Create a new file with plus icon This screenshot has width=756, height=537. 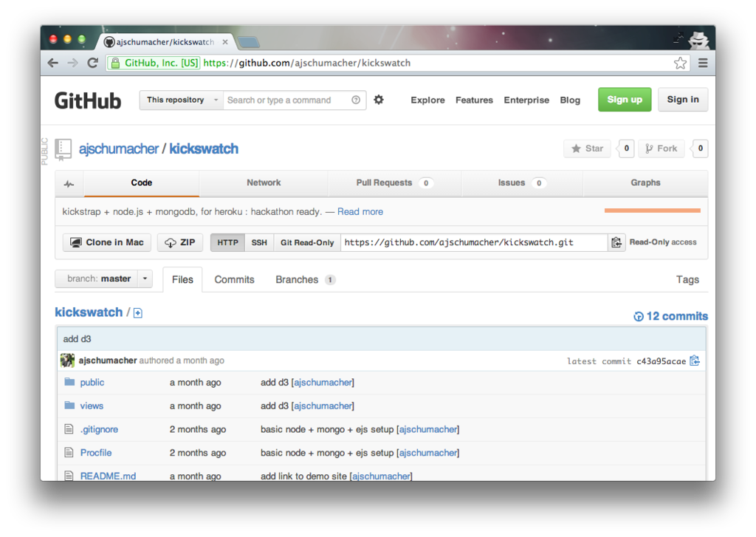pos(138,314)
